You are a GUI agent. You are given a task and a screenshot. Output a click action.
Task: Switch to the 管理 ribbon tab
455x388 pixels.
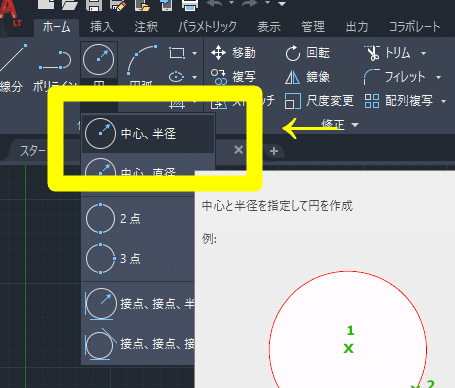[313, 27]
